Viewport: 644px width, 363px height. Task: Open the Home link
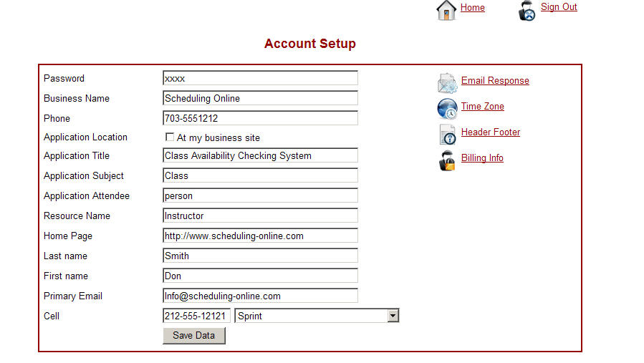472,7
